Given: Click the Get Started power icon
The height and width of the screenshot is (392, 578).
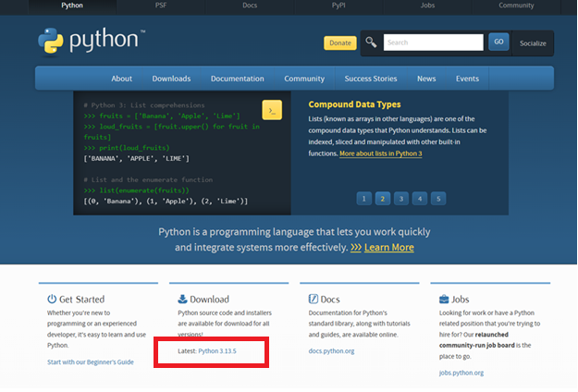Looking at the screenshot, I should (x=52, y=300).
